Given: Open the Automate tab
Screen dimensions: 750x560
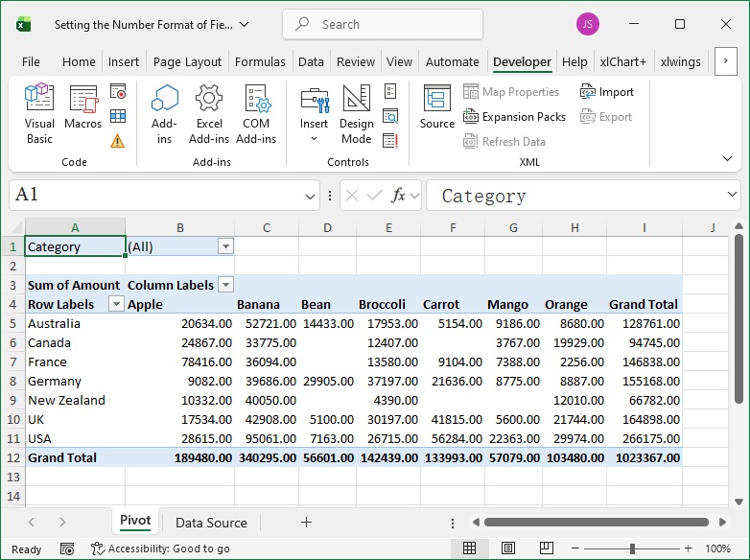Looking at the screenshot, I should pos(452,61).
